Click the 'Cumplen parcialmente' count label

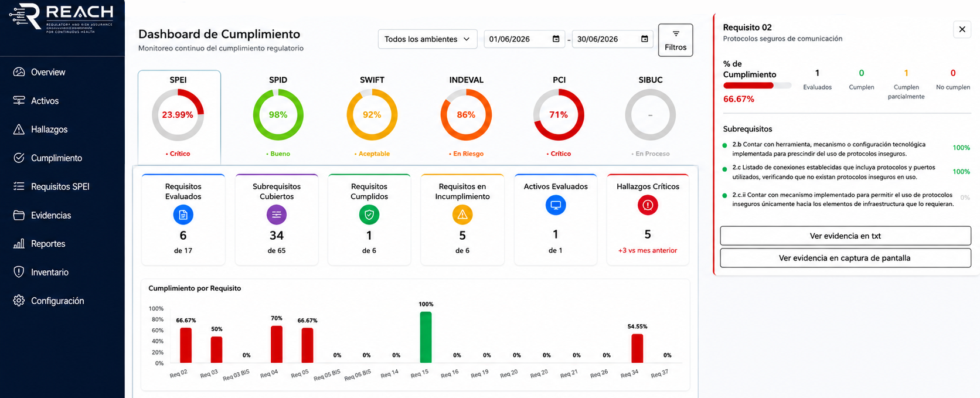click(906, 91)
